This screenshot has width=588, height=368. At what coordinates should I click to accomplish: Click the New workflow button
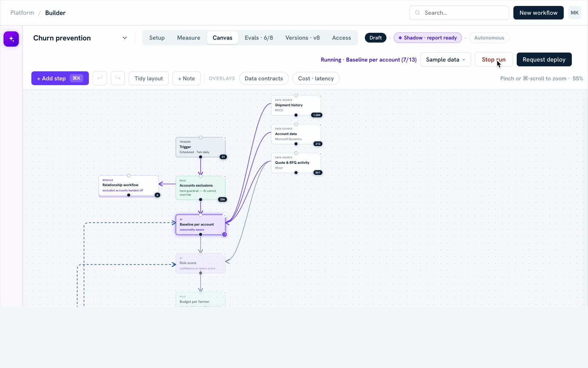click(538, 13)
